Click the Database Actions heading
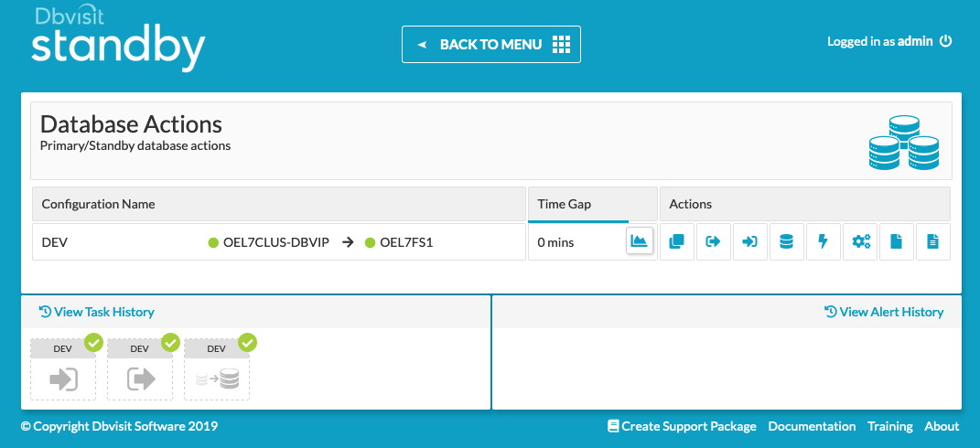This screenshot has height=448, width=980. click(x=131, y=124)
